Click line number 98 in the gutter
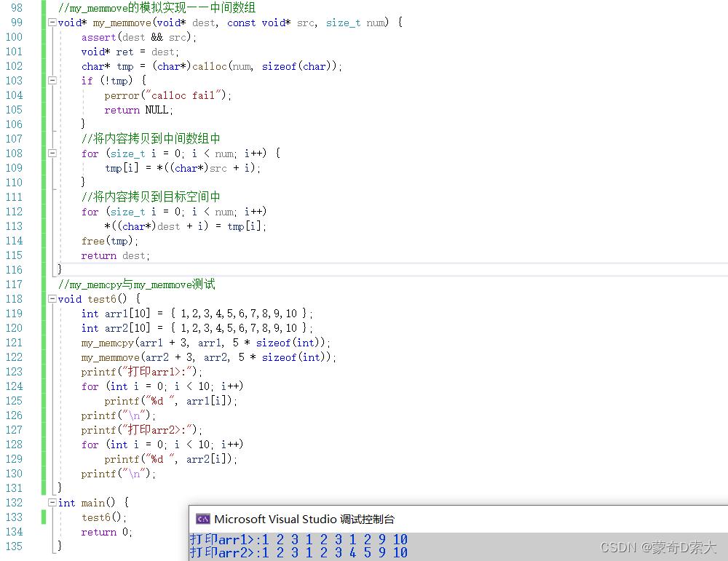This screenshot has width=728, height=561. (x=17, y=8)
